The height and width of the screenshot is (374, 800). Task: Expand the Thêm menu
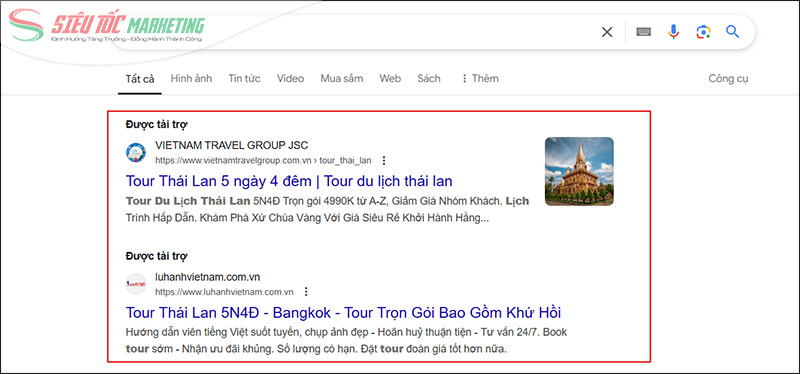click(480, 79)
